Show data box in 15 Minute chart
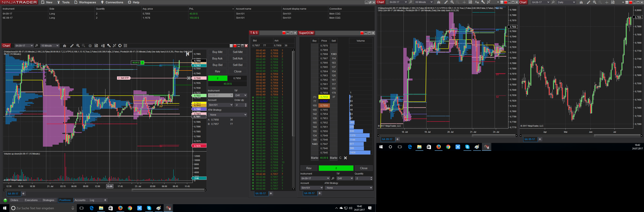The height and width of the screenshot is (212, 644). point(96,46)
